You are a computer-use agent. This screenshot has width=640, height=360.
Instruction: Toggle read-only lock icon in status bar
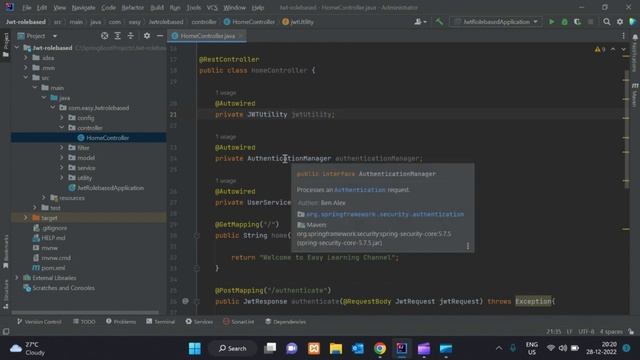631,331
